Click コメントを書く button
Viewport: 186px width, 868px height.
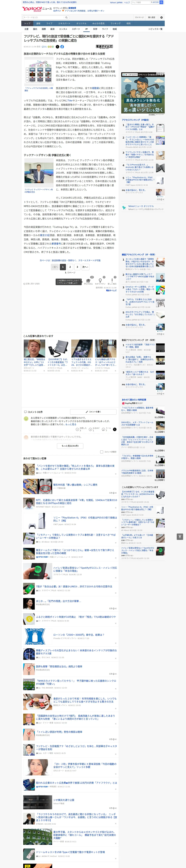coord(93,412)
